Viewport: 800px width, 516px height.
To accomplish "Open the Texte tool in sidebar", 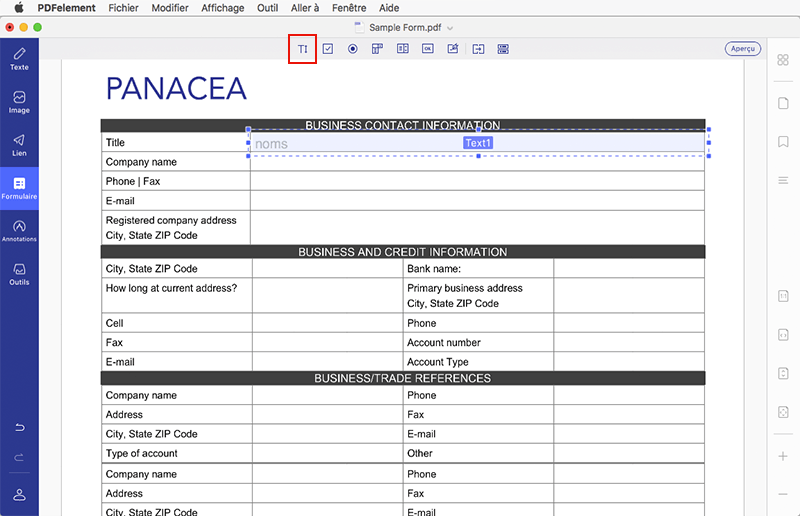I will pyautogui.click(x=19, y=59).
